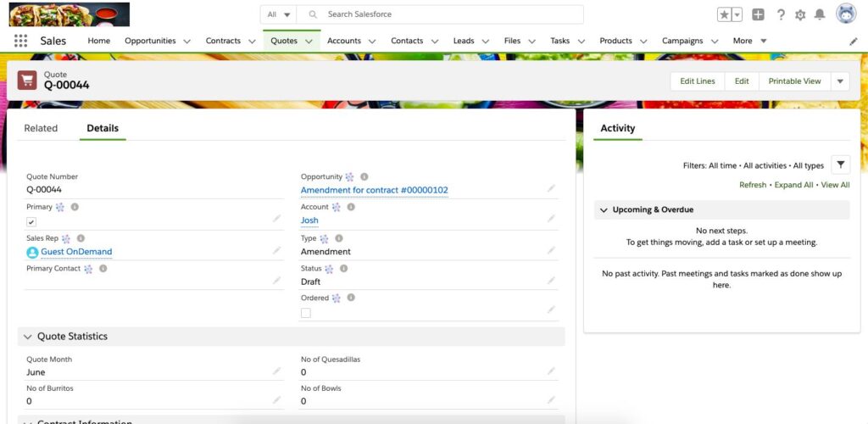
Task: Open the Notifications bell icon
Action: [820, 15]
